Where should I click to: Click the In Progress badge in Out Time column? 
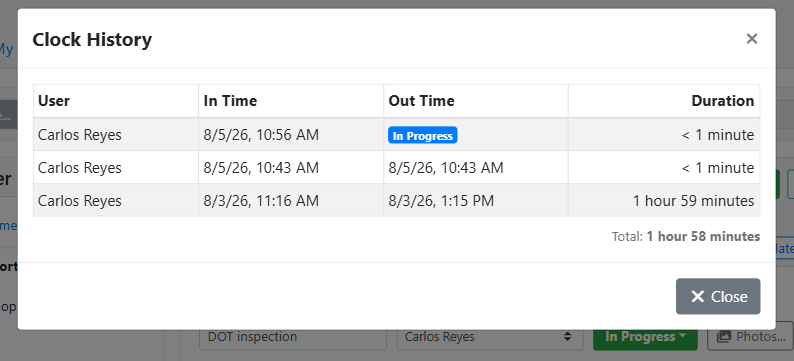[423, 136]
